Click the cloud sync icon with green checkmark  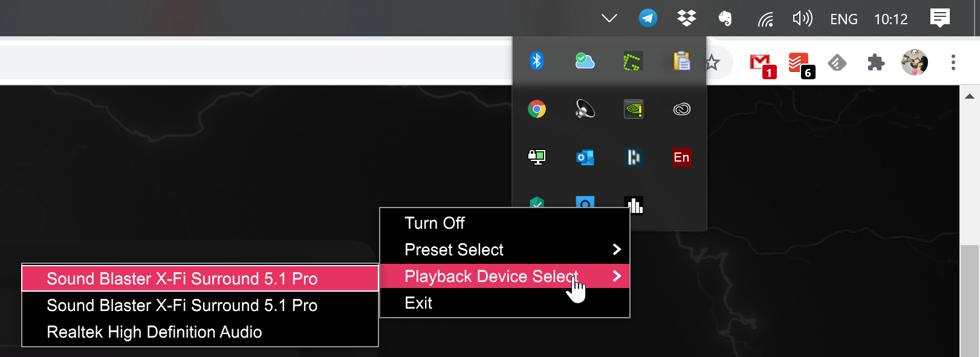point(585,61)
